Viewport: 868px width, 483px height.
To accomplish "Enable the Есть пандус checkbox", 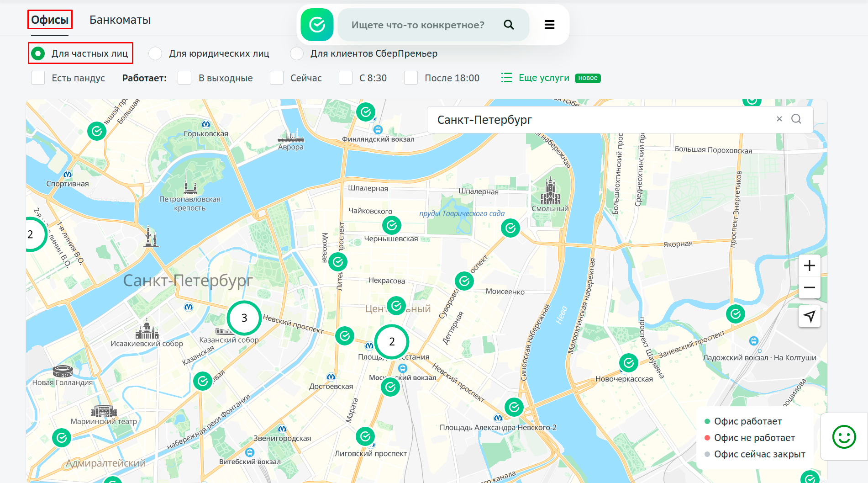I will [38, 78].
